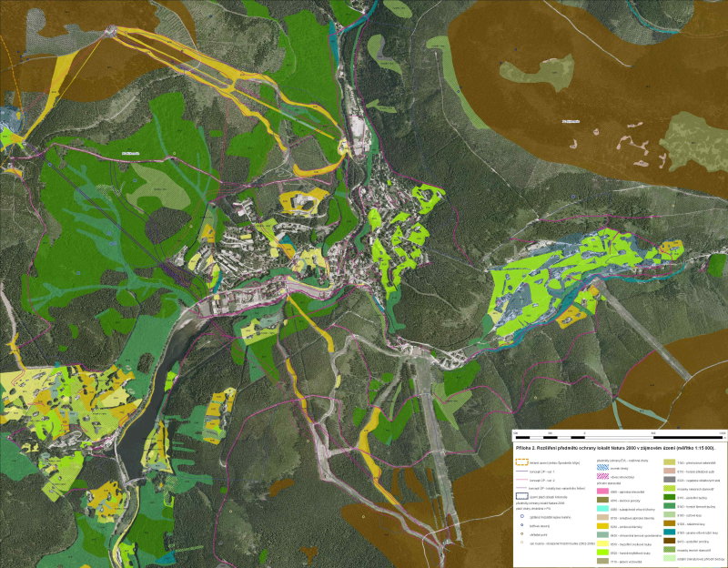Pick the dark brown 9410 swatch
The width and height of the screenshot is (728, 568).
pyautogui.click(x=669, y=541)
